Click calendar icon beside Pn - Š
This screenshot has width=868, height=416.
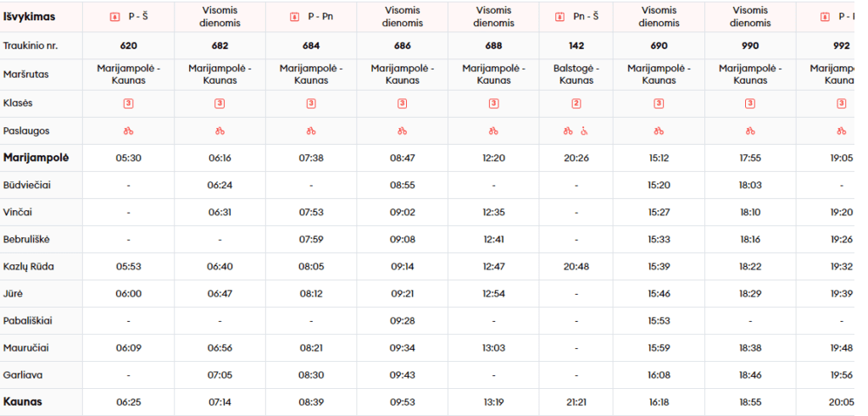pyautogui.click(x=559, y=17)
